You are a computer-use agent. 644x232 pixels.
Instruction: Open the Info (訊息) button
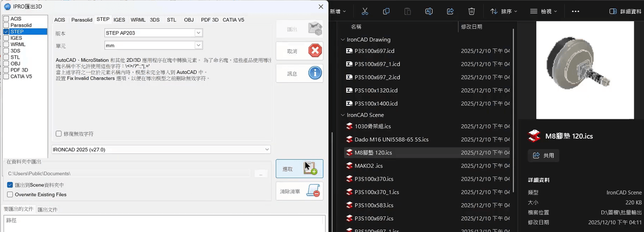pyautogui.click(x=299, y=73)
